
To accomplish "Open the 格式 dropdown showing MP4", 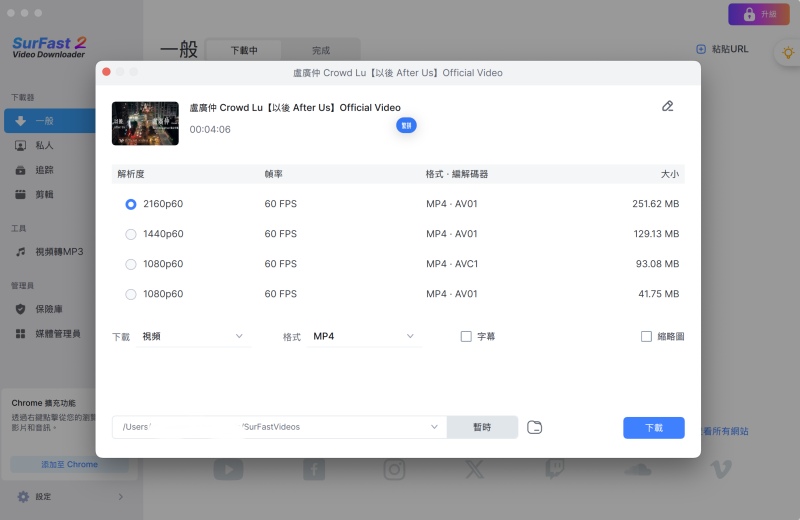I will [x=364, y=336].
